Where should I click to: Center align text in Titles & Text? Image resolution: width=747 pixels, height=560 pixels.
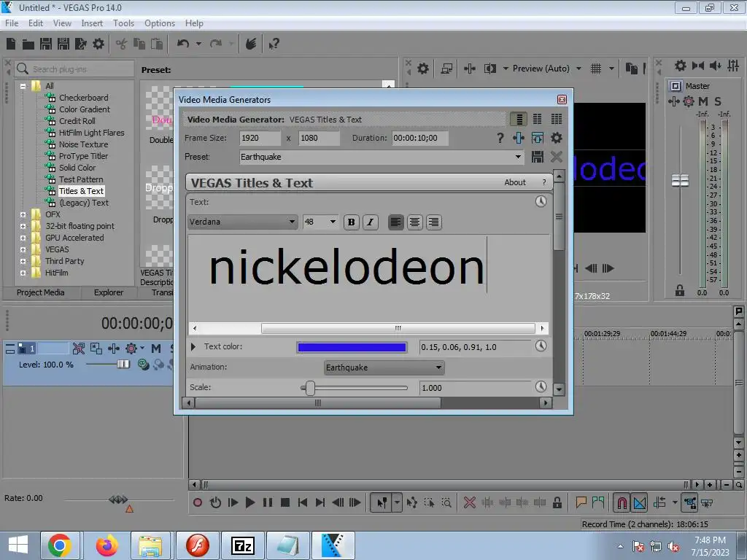414,222
